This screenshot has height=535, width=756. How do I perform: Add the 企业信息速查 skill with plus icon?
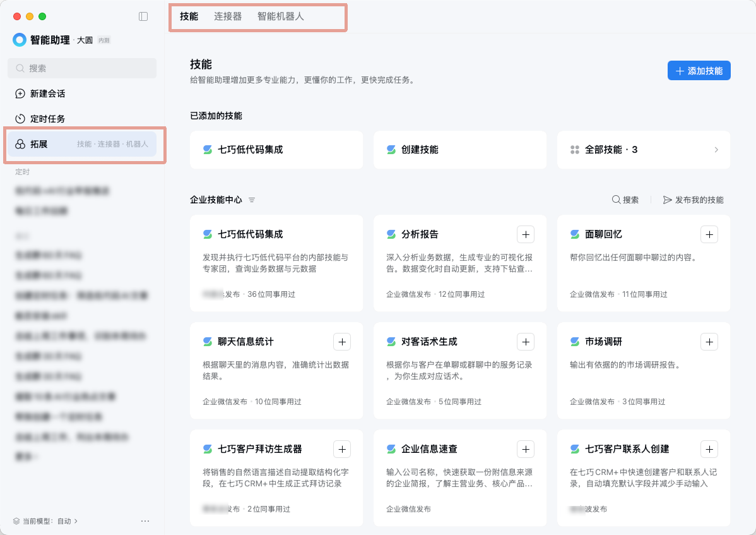point(526,450)
